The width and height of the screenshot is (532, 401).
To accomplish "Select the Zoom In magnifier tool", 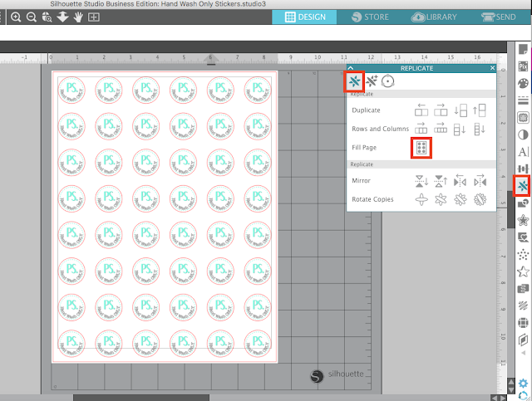I will coord(16,17).
